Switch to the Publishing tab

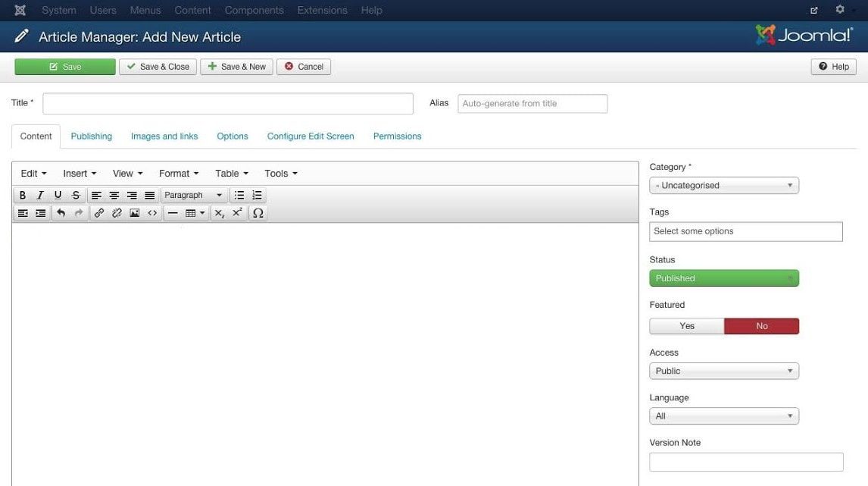point(91,136)
